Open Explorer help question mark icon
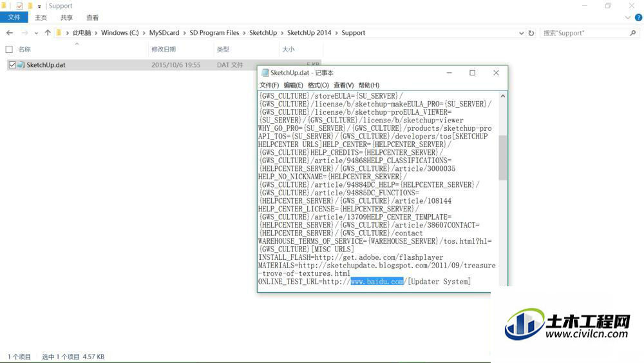Viewport: 644px width, 363px height. click(x=638, y=17)
